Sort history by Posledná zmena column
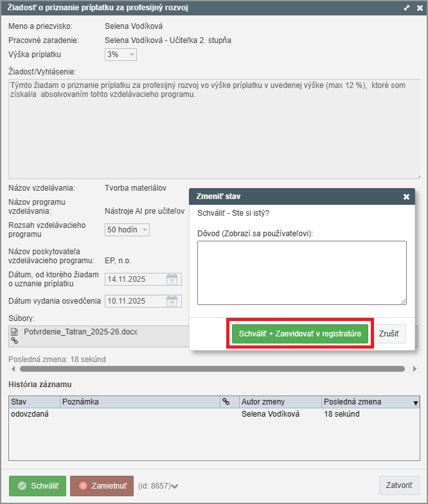Viewport: 428px width, 504px height. click(366, 402)
